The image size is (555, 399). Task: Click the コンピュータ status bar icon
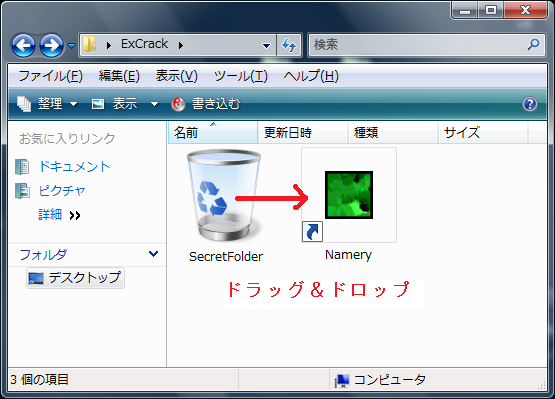(342, 380)
